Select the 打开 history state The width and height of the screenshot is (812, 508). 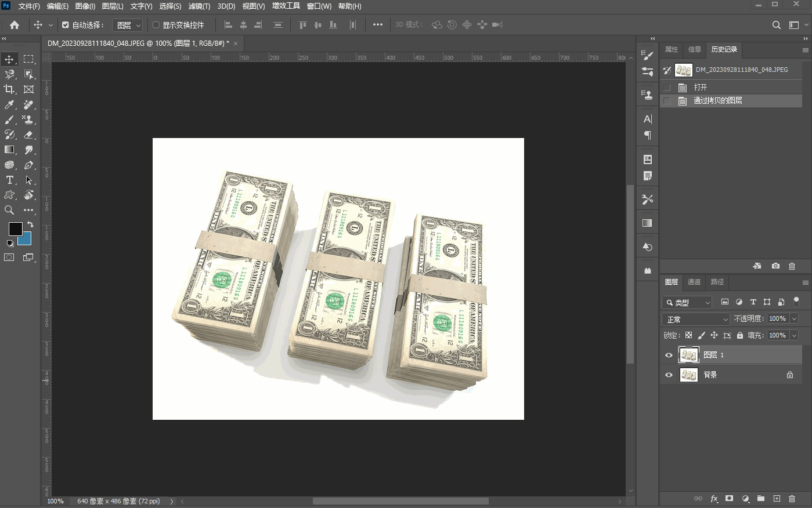[x=731, y=88]
